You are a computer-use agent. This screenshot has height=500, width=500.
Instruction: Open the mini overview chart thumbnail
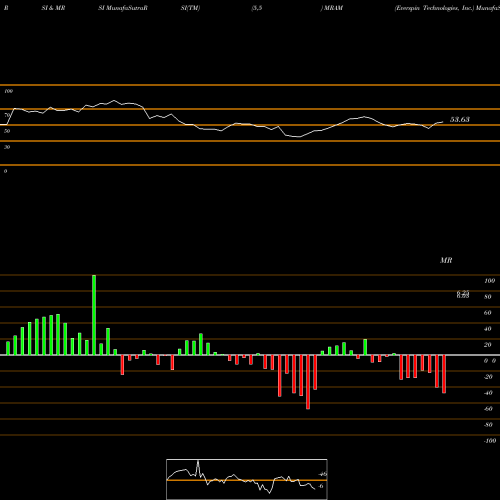[x=247, y=479]
